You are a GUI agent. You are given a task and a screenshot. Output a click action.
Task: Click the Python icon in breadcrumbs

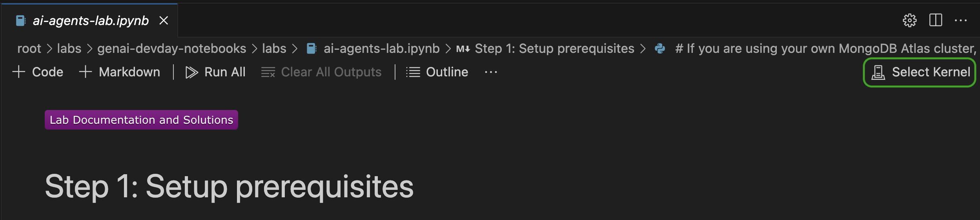[x=660, y=49]
